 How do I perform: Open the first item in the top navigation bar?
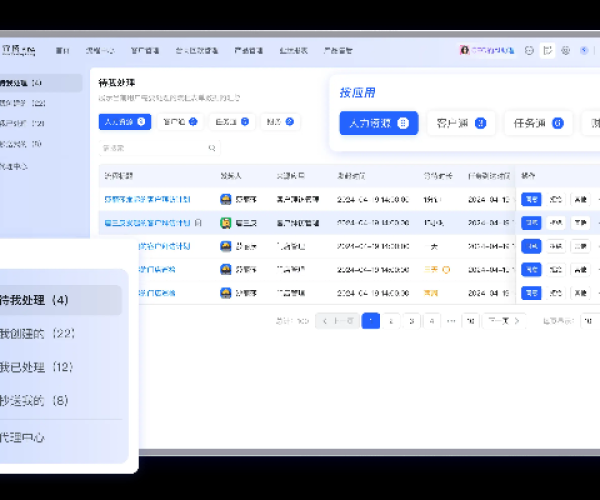[62, 50]
